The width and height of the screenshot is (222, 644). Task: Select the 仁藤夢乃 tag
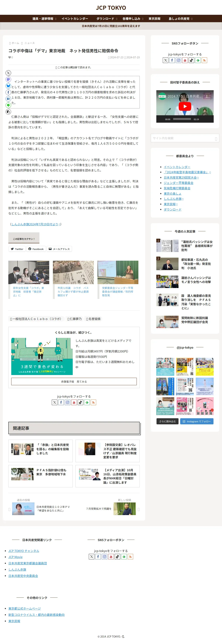tap(75, 319)
